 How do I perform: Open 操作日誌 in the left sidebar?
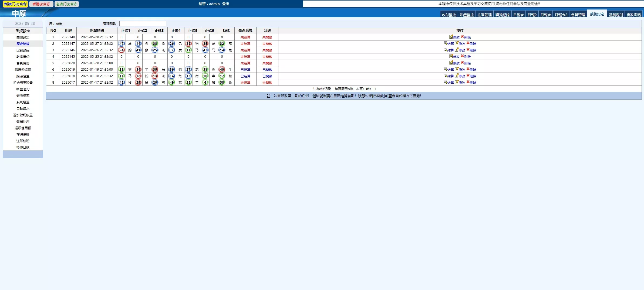[x=23, y=148]
